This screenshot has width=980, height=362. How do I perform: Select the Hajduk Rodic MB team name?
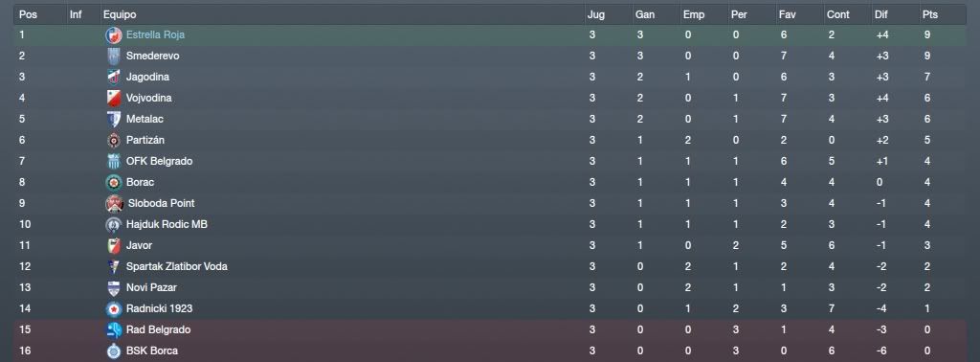pos(167,224)
